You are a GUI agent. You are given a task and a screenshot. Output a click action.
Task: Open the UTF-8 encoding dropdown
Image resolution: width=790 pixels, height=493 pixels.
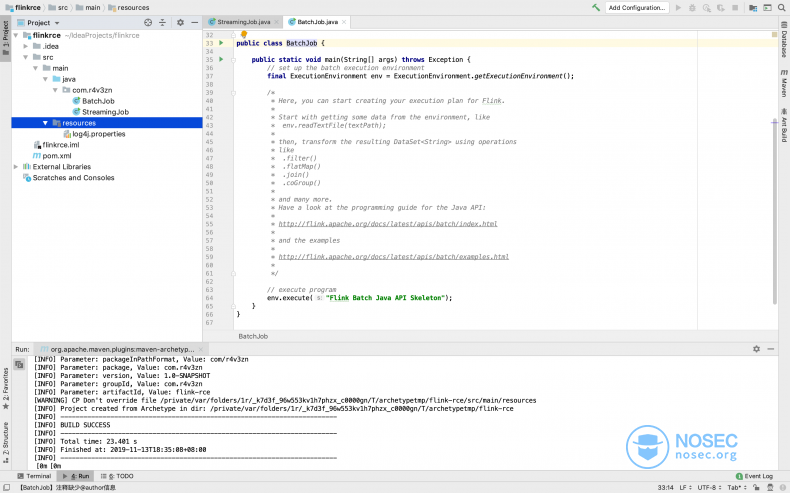(710, 487)
